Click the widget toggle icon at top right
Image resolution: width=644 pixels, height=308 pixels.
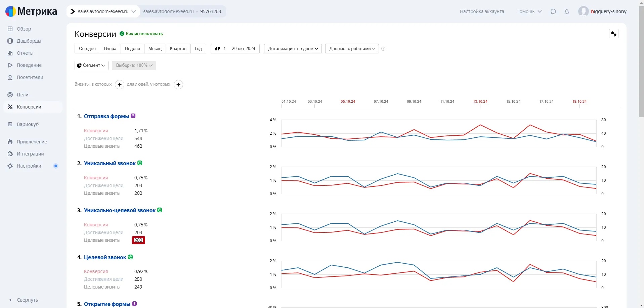pos(613,34)
